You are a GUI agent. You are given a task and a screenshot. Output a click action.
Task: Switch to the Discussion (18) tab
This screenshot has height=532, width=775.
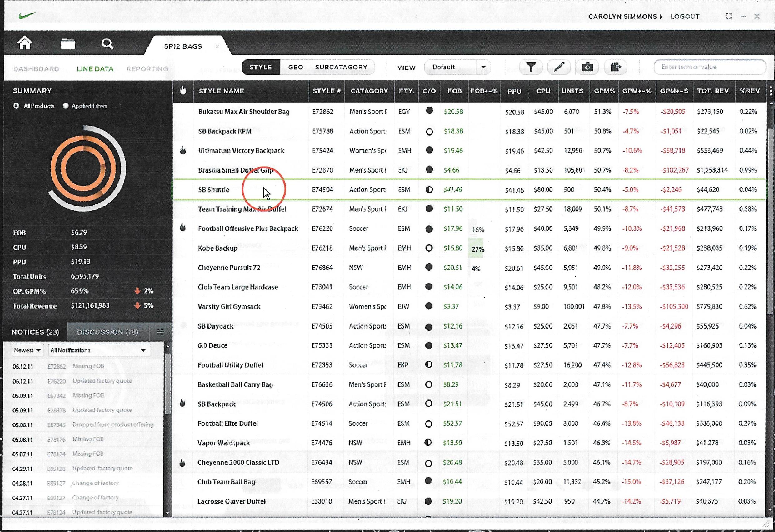tap(107, 332)
